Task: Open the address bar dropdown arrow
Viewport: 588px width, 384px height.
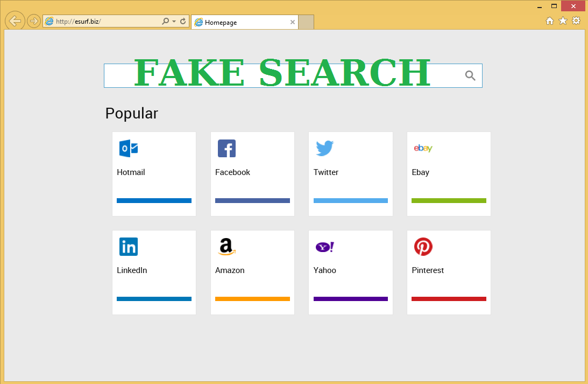Action: click(x=174, y=22)
